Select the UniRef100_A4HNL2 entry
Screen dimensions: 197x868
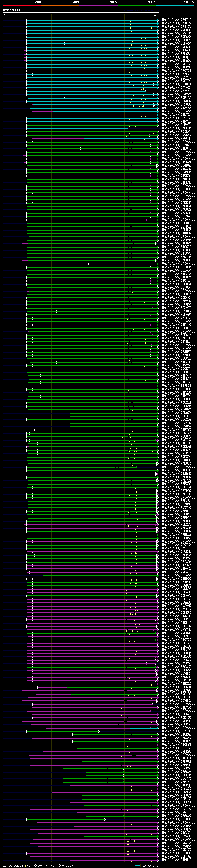(x=176, y=860)
